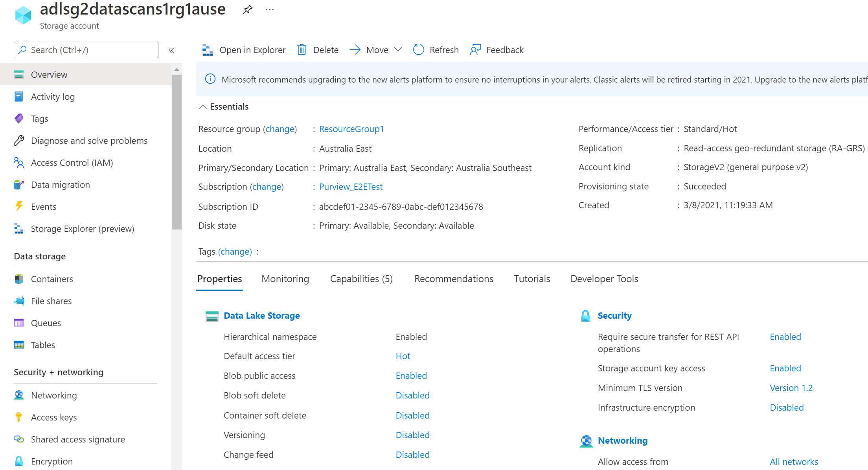
Task: Toggle Blob soft delete Disabled setting
Action: tap(412, 395)
